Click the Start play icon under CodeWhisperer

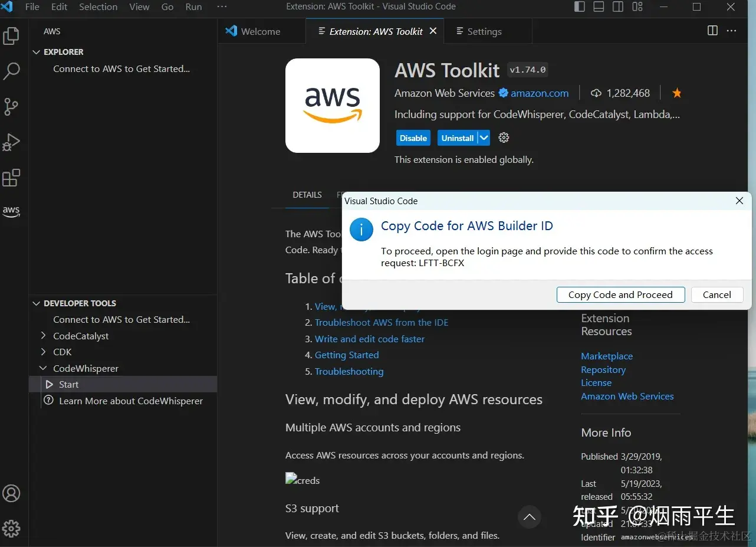pyautogui.click(x=50, y=385)
